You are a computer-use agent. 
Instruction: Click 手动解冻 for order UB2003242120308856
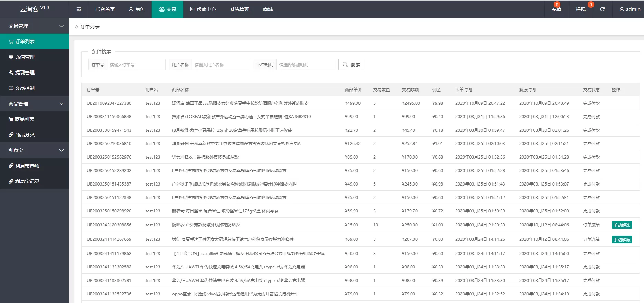[x=622, y=225]
